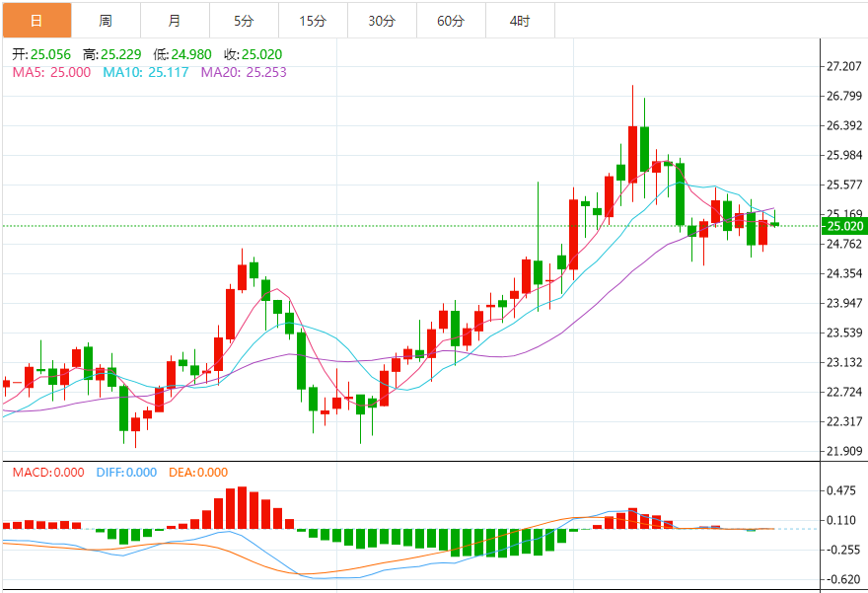This screenshot has height=593, width=868.
Task: Click the green current price tag 25.020
Action: 843,226
